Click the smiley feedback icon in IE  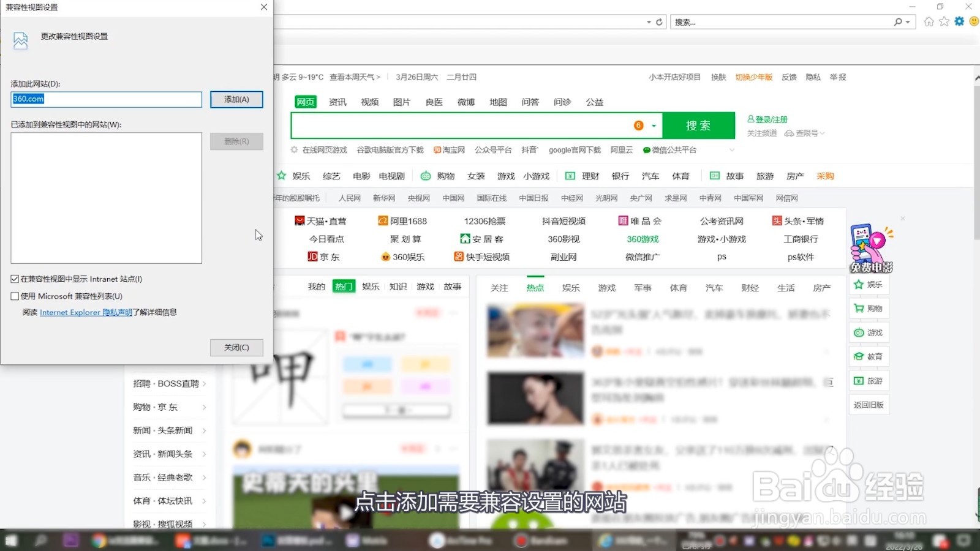pyautogui.click(x=974, y=21)
